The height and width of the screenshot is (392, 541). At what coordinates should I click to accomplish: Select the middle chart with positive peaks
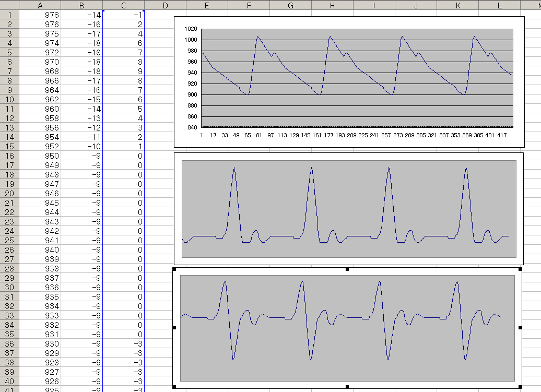349,209
